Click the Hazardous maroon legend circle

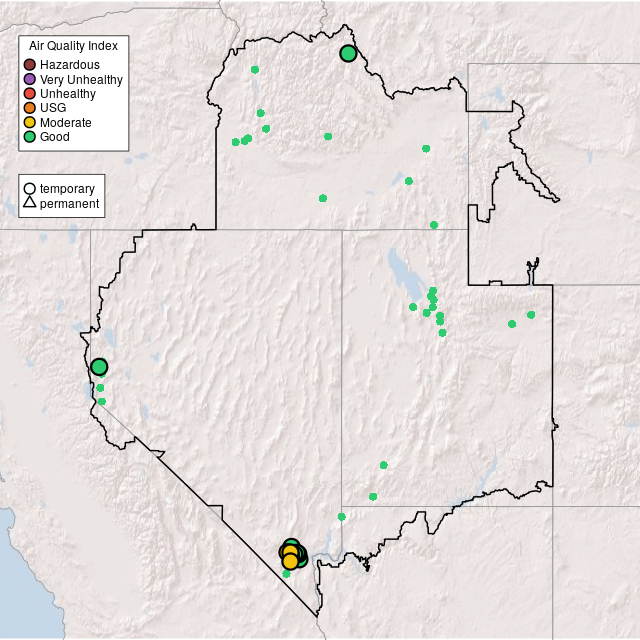30,65
